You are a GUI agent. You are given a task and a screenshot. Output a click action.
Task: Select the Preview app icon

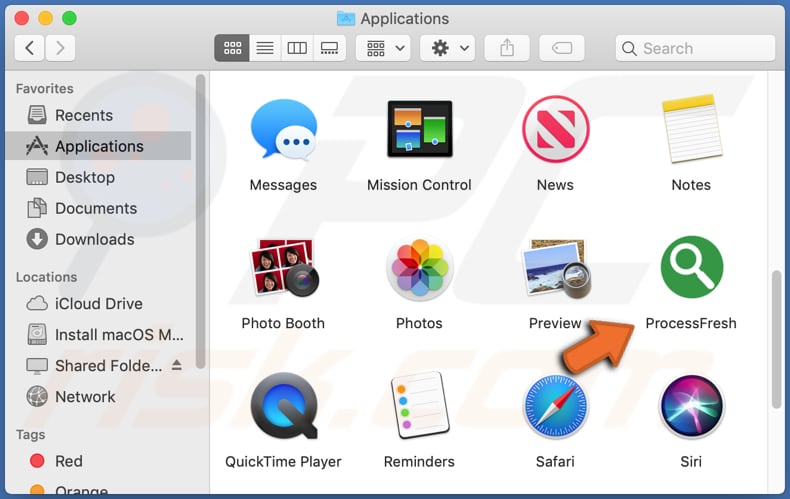pyautogui.click(x=556, y=269)
